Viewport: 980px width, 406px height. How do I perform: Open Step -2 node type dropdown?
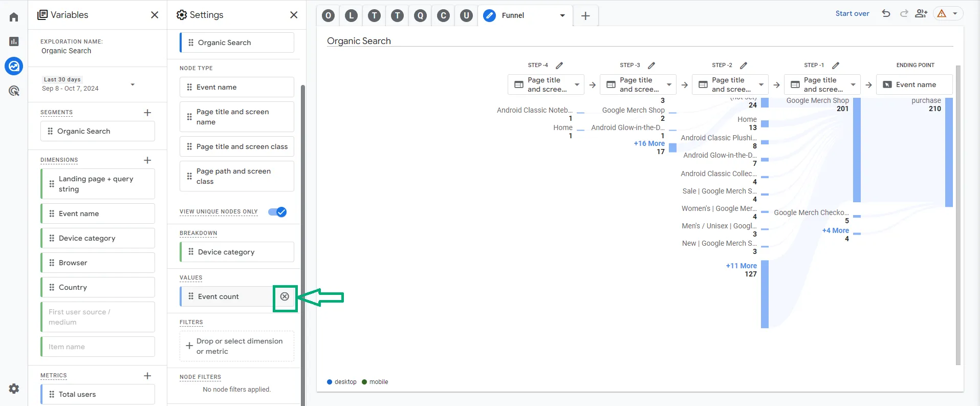point(730,84)
